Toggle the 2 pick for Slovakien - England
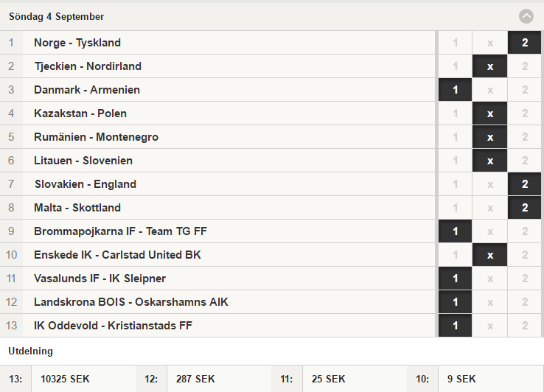544x392 pixels. (x=525, y=184)
